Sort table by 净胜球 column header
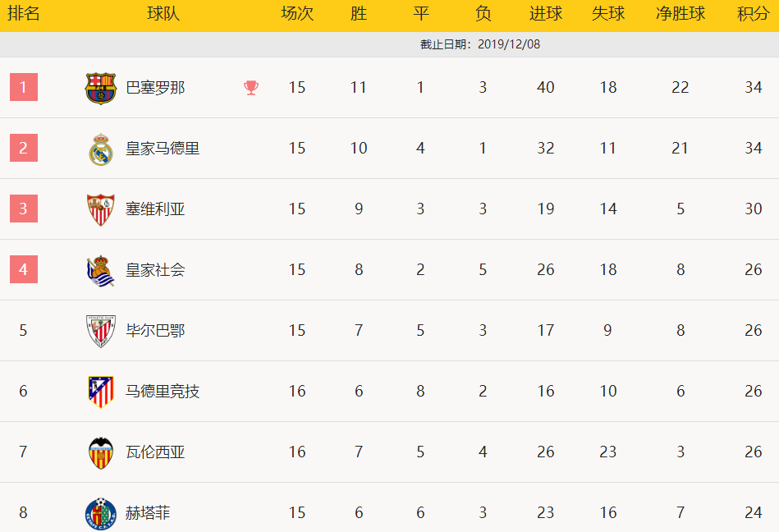This screenshot has width=779, height=532. pyautogui.click(x=680, y=13)
